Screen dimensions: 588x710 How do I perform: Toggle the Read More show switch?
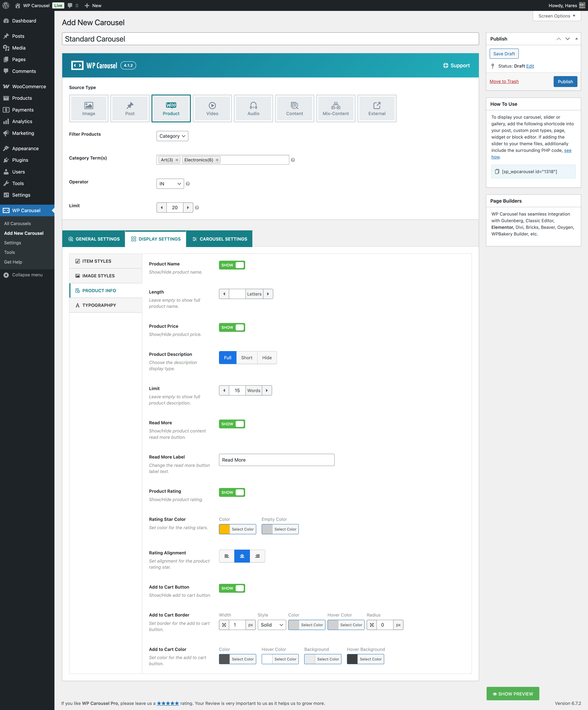(232, 424)
